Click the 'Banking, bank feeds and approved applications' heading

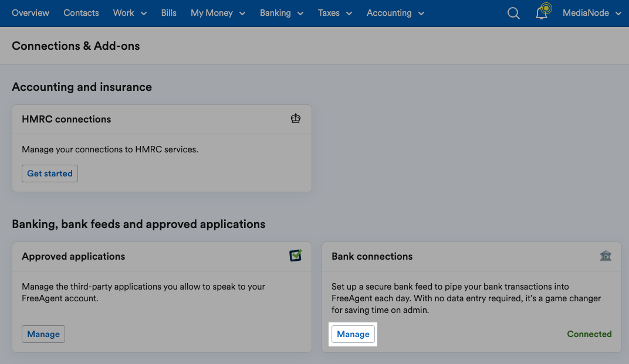138,224
